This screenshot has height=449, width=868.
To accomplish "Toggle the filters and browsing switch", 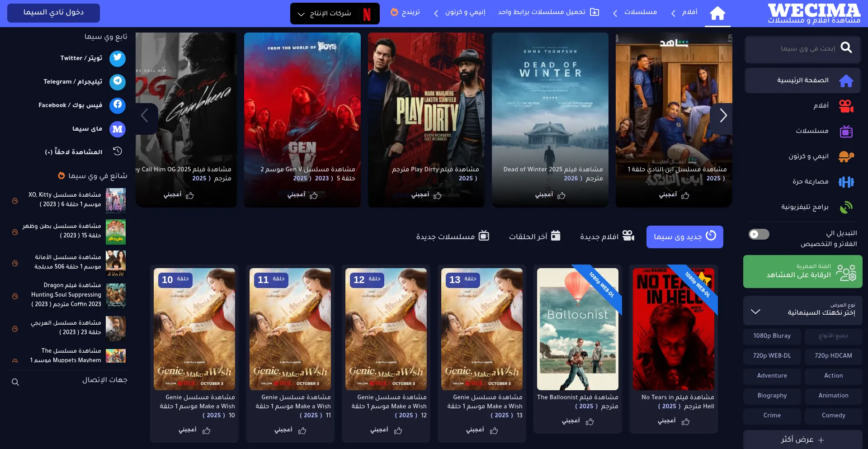I will point(759,234).
